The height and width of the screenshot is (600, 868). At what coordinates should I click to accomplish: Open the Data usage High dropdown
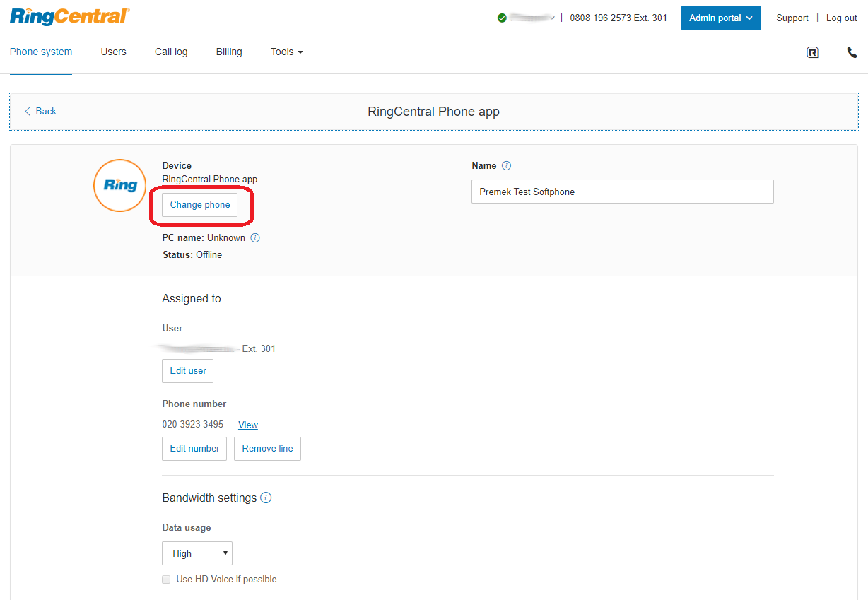point(197,553)
